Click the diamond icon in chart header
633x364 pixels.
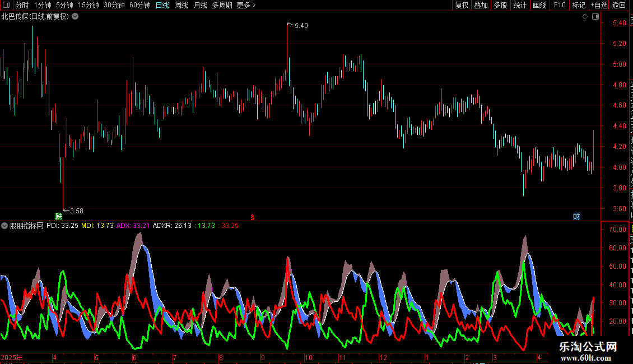[585, 17]
